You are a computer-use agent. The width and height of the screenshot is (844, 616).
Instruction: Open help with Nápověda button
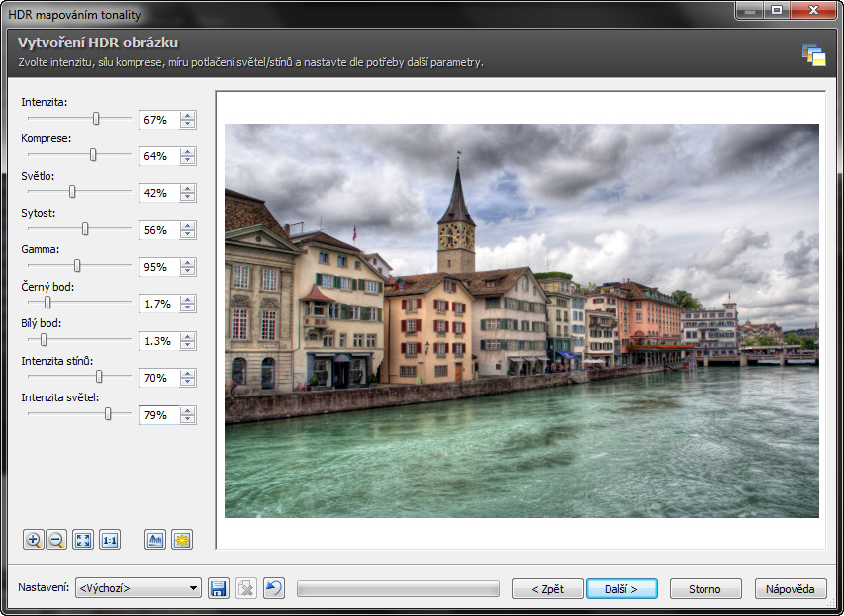[x=791, y=589]
